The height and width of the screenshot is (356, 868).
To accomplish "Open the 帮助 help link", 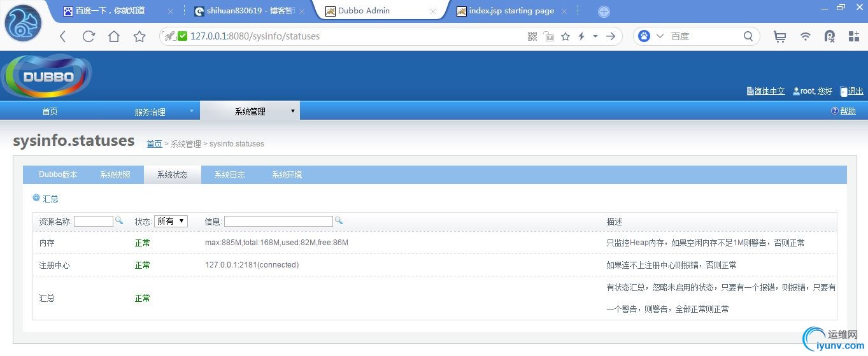I will pos(848,111).
